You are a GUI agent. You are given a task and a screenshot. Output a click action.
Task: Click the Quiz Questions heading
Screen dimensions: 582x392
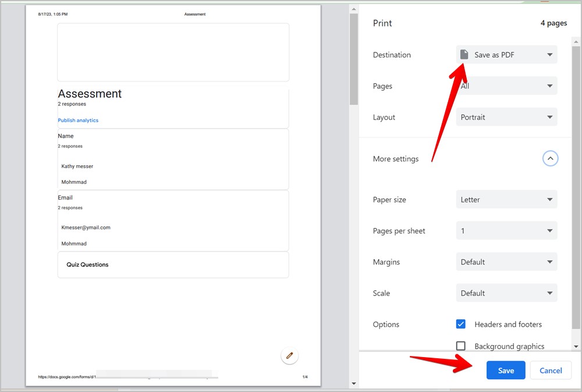click(x=87, y=265)
